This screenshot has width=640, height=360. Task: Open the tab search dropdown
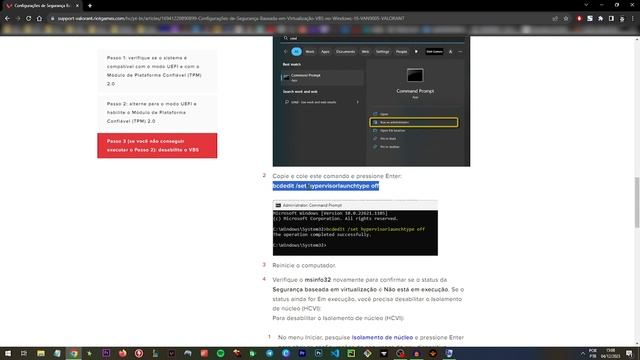tap(586, 5)
